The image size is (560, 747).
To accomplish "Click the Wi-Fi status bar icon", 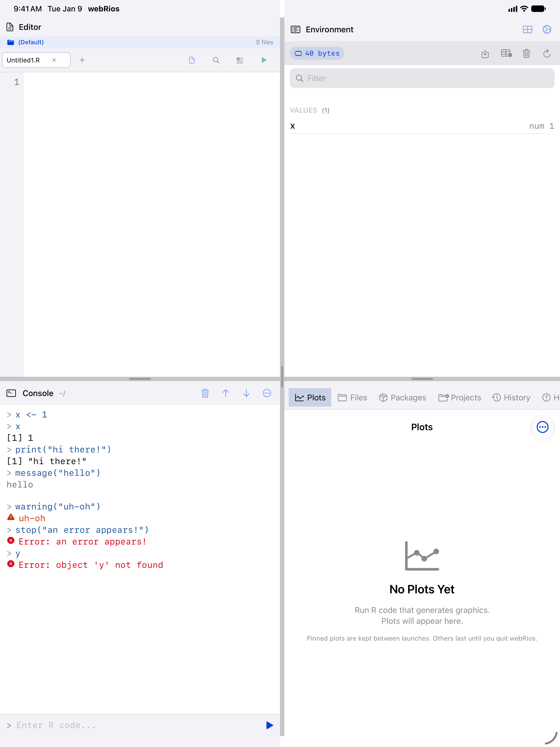I will [524, 9].
